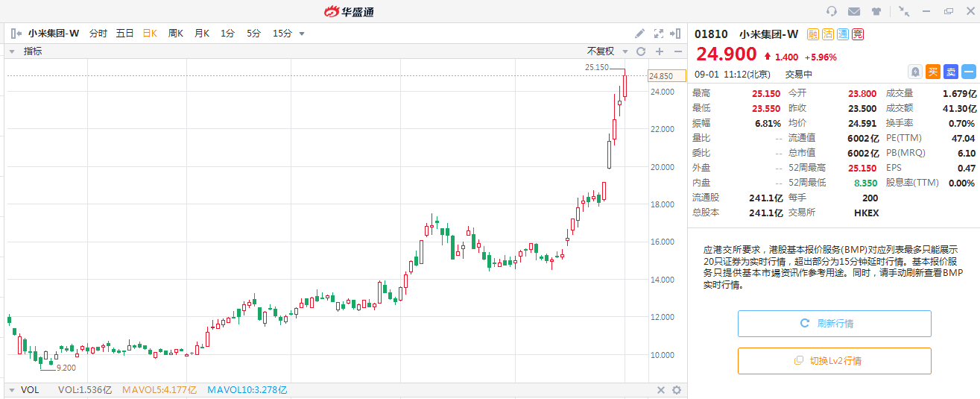Collapse the left panel toggle icon
Viewport: 980px width, 399px height.
[16, 33]
